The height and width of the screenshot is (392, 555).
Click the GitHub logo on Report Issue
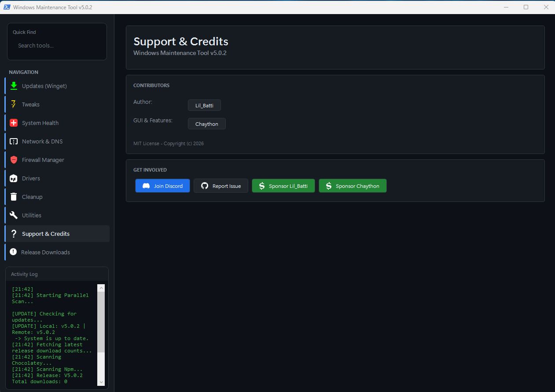[205, 186]
